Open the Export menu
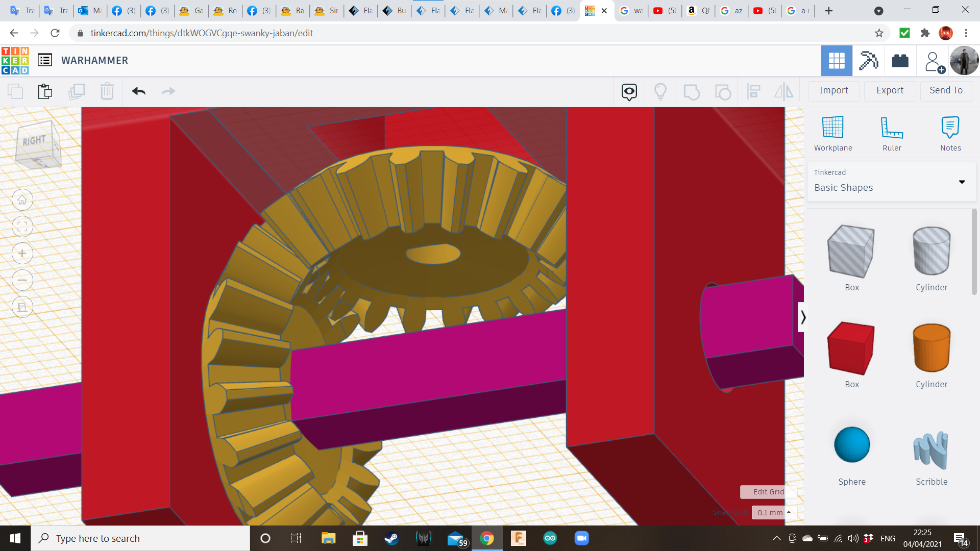 890,90
